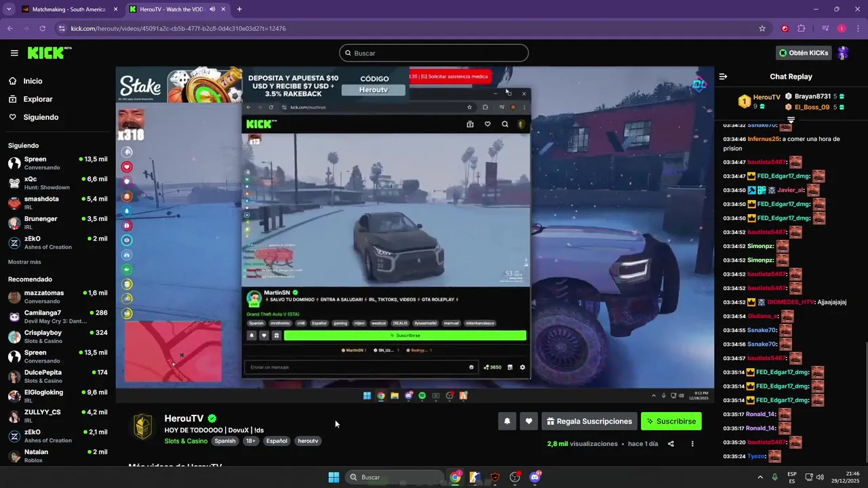Open smashdota channel in sidebar
The width and height of the screenshot is (868, 488).
coord(58,203)
